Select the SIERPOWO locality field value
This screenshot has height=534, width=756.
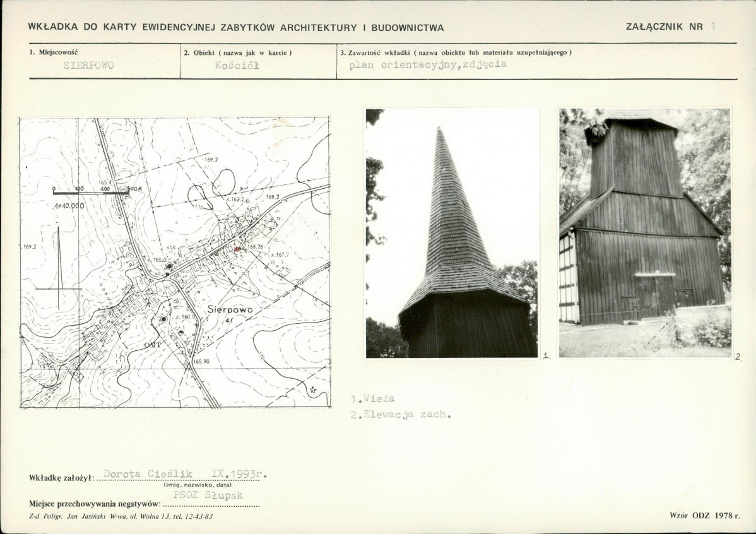click(89, 66)
